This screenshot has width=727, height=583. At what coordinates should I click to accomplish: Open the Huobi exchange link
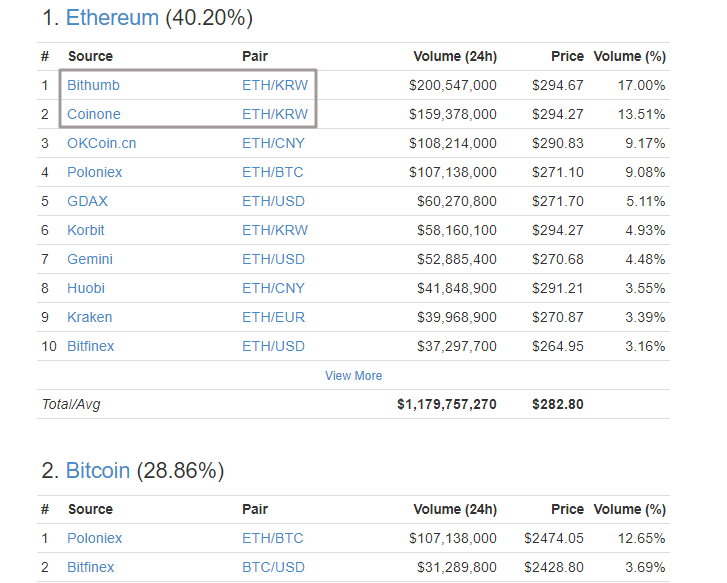click(86, 288)
